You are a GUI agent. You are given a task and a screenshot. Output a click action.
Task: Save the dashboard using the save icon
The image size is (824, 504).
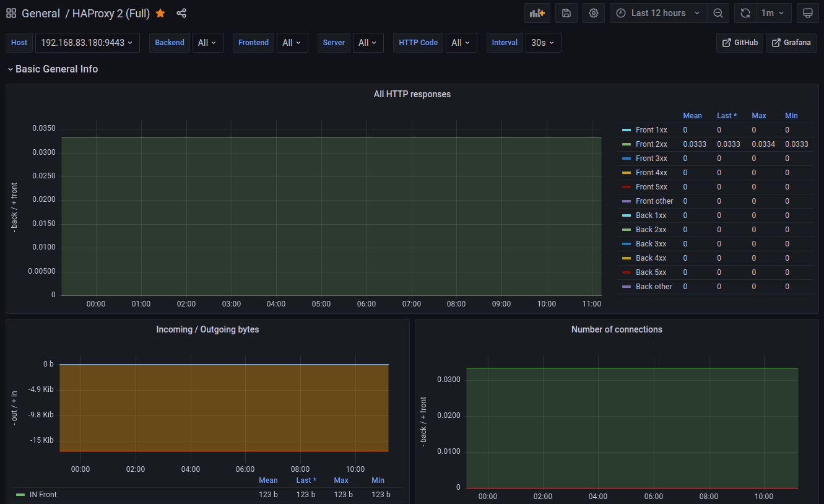pos(566,12)
